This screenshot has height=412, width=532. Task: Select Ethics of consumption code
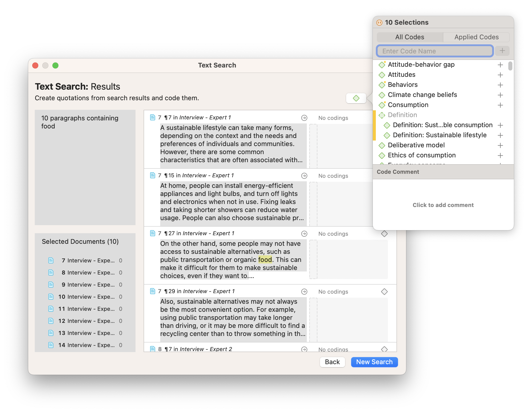coord(422,155)
